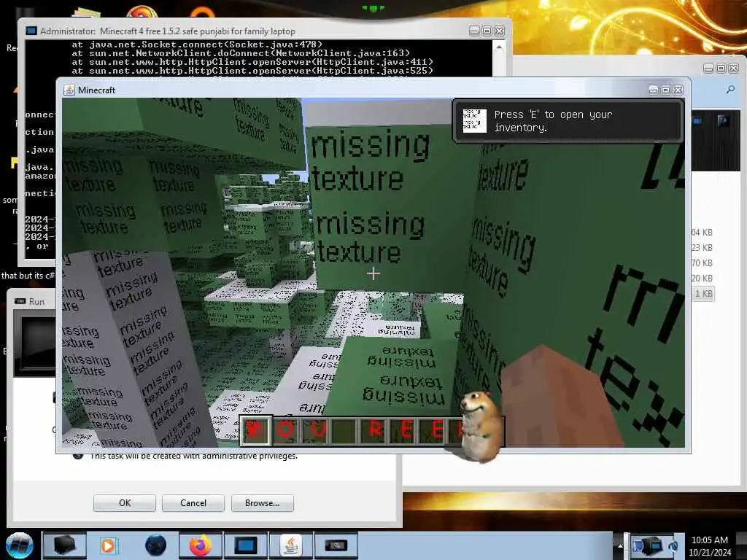The height and width of the screenshot is (560, 747).
Task: Close the Minecraft game window
Action: pyautogui.click(x=678, y=90)
